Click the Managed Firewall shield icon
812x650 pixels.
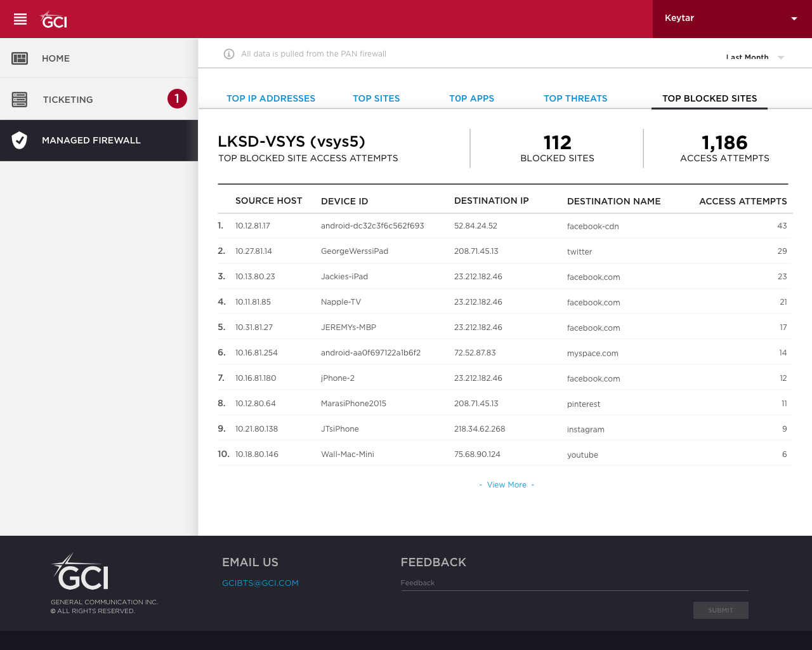tap(20, 140)
